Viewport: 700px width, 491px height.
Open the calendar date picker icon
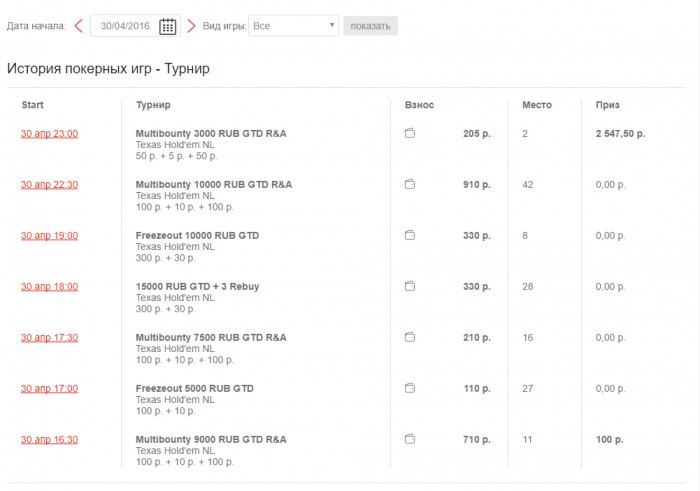[168, 26]
